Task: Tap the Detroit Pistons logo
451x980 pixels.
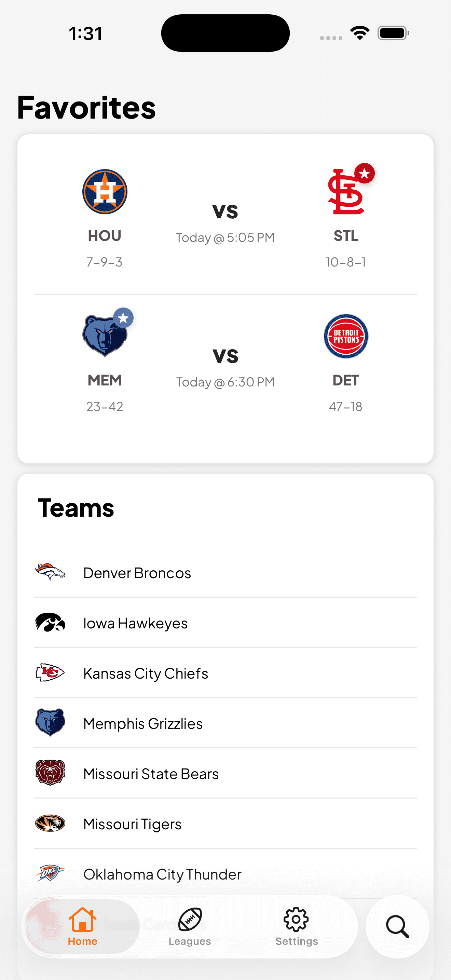Action: (x=346, y=336)
